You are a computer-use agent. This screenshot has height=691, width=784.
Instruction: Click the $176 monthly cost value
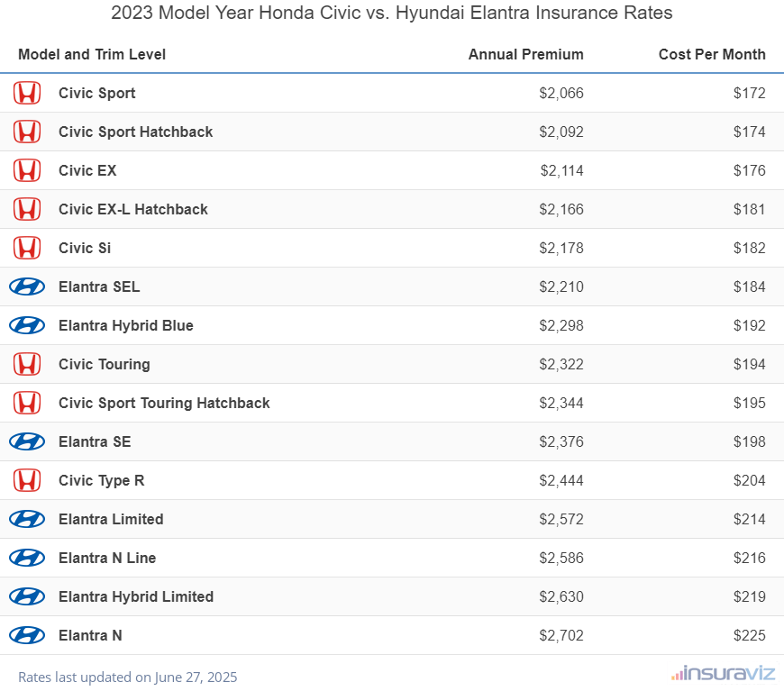pyautogui.click(x=749, y=171)
